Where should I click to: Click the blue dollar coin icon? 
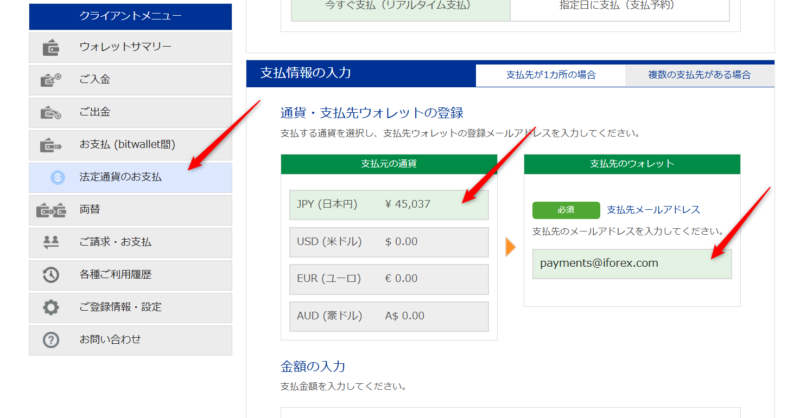(58, 178)
